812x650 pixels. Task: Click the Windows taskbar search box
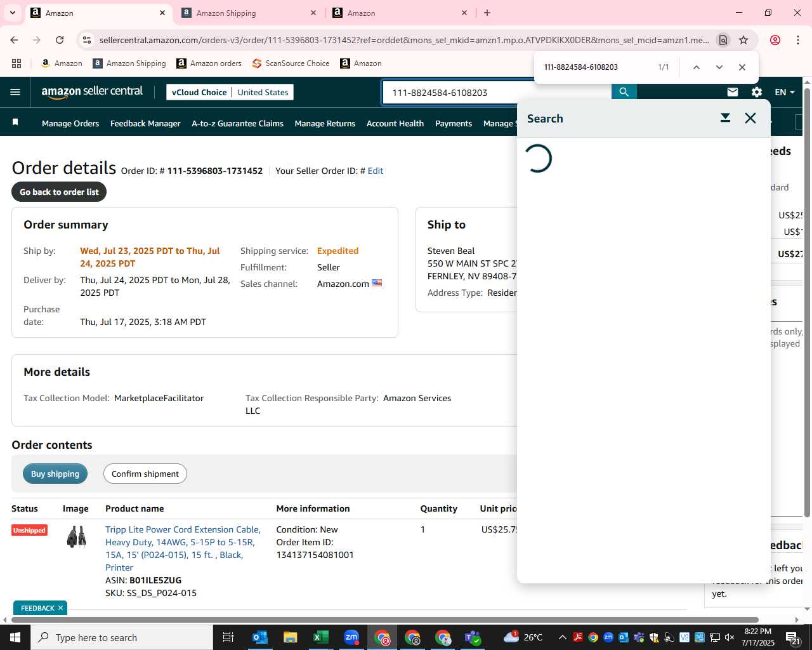tap(122, 637)
